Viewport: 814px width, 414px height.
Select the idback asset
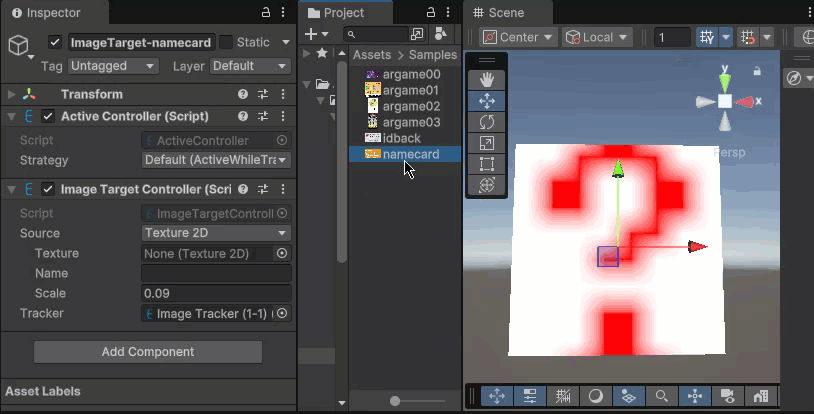click(405, 138)
